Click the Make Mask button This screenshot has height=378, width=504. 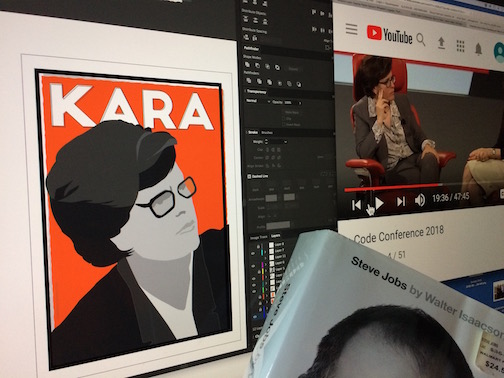tap(292, 113)
